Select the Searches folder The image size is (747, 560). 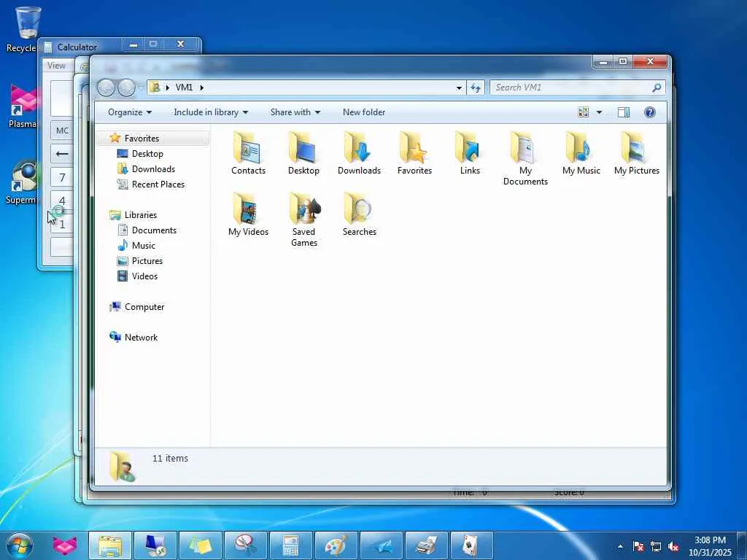pyautogui.click(x=359, y=215)
